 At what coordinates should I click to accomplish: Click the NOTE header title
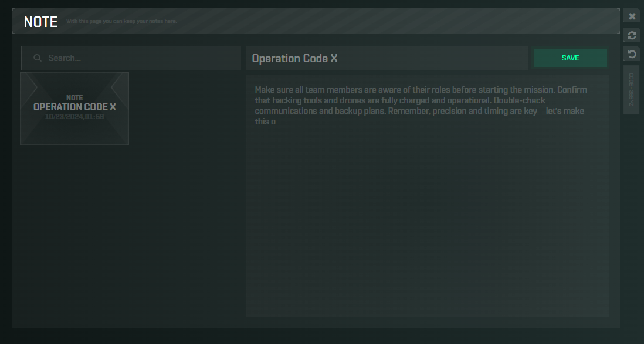(40, 22)
